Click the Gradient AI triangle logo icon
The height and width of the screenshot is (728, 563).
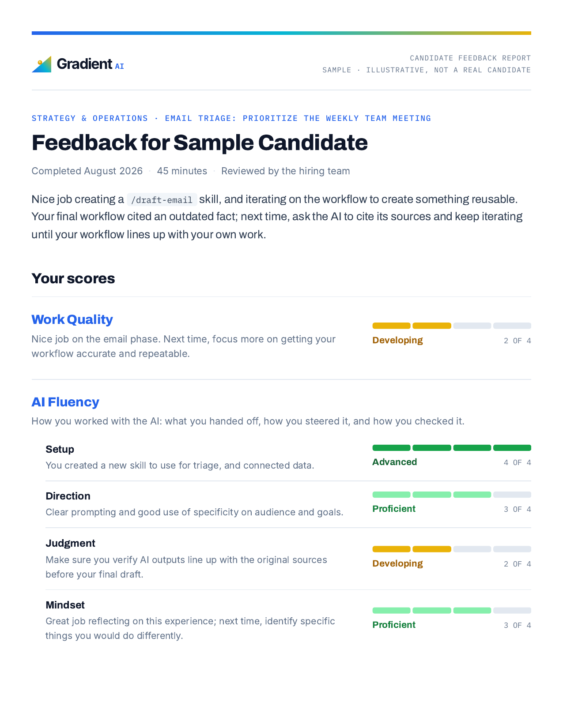pos(42,64)
